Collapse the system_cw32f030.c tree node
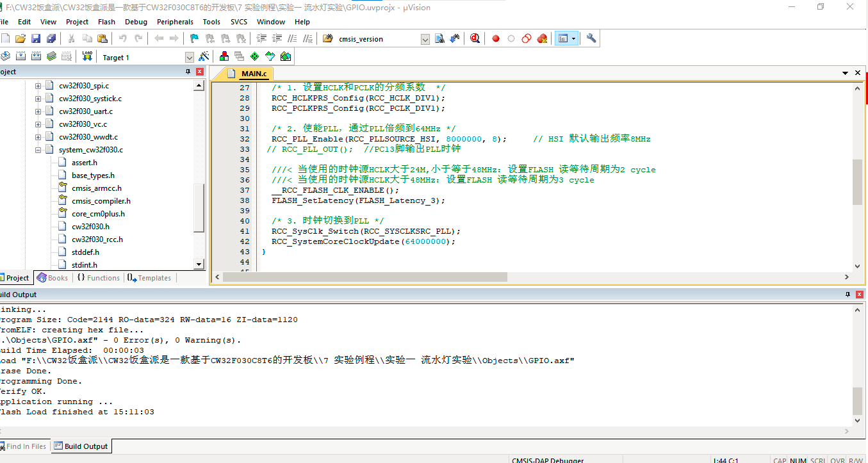This screenshot has height=463, width=868. (38, 150)
